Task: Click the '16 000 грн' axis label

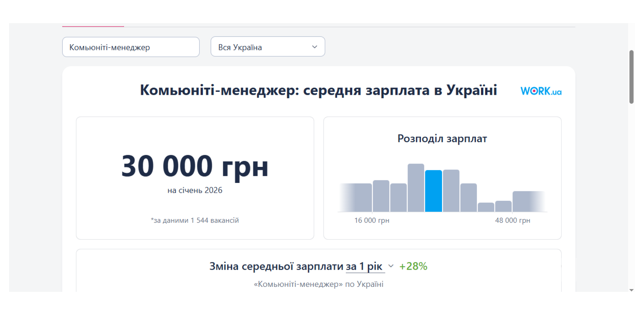Action: point(372,220)
